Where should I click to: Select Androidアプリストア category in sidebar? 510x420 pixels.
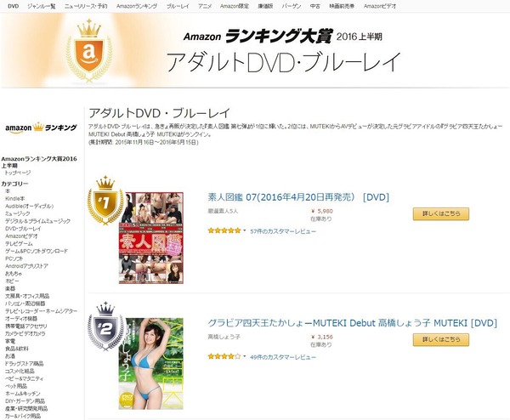coord(26,266)
